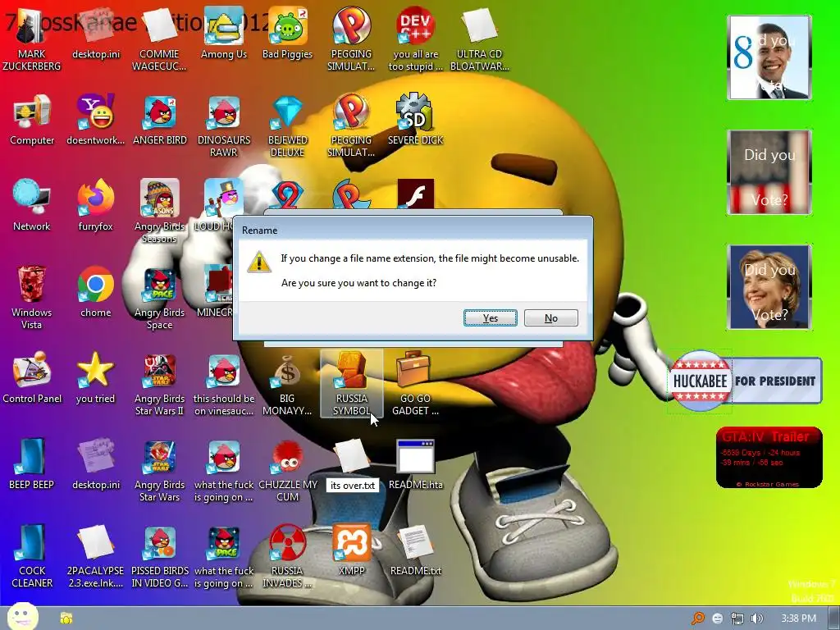Viewport: 840px width, 630px height.
Task: Click the Huckabee For President gadget
Action: point(745,381)
